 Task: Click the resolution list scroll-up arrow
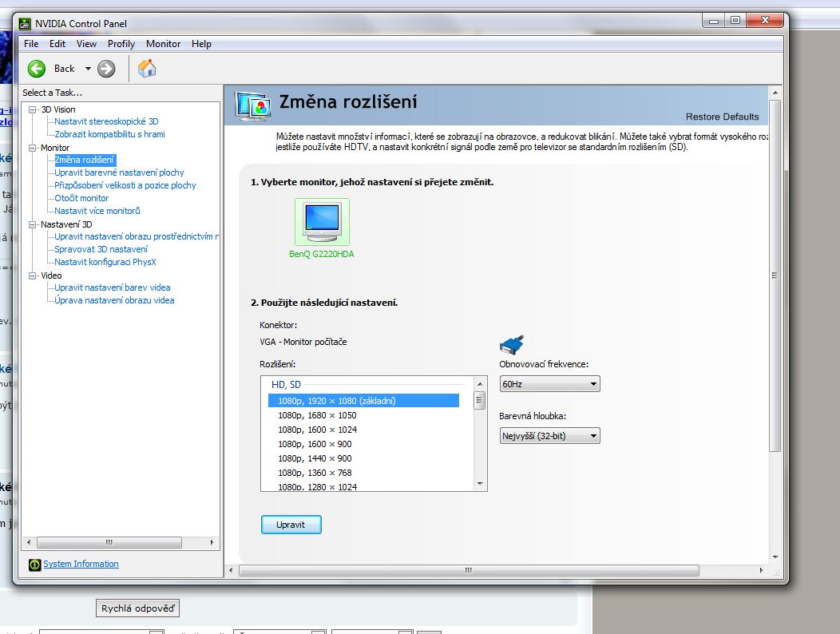point(480,384)
